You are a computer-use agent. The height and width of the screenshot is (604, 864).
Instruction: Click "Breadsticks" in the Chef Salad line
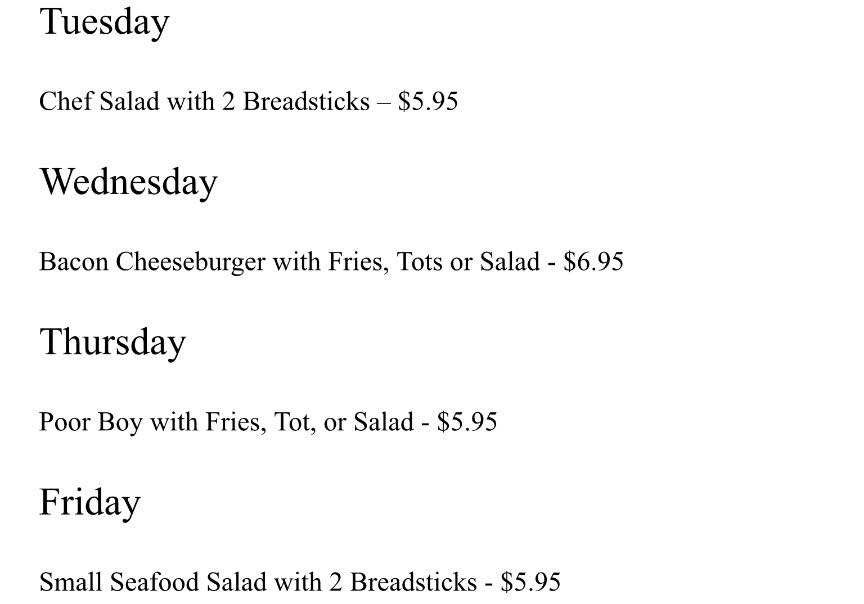[306, 102]
